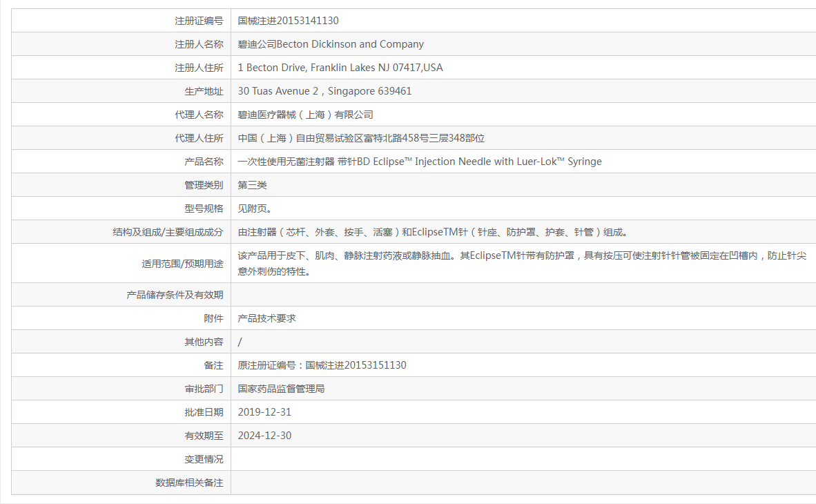Click the 管理类别 value 第三类

(252, 184)
